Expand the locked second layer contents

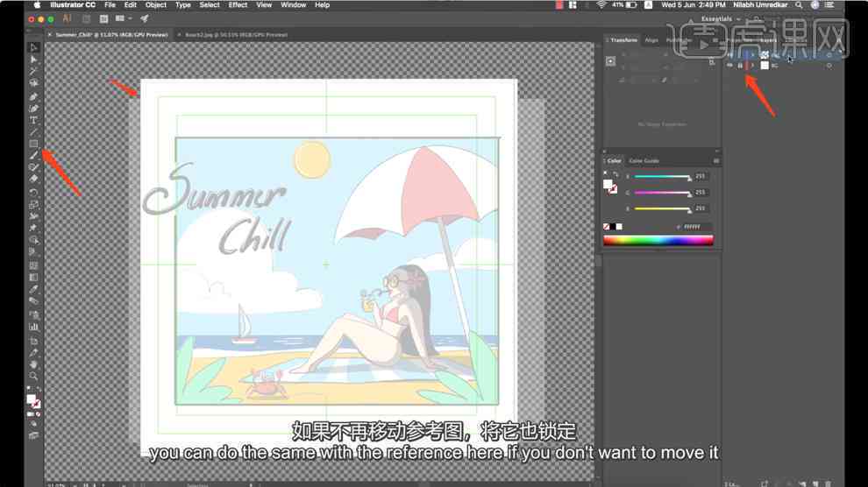coord(753,65)
